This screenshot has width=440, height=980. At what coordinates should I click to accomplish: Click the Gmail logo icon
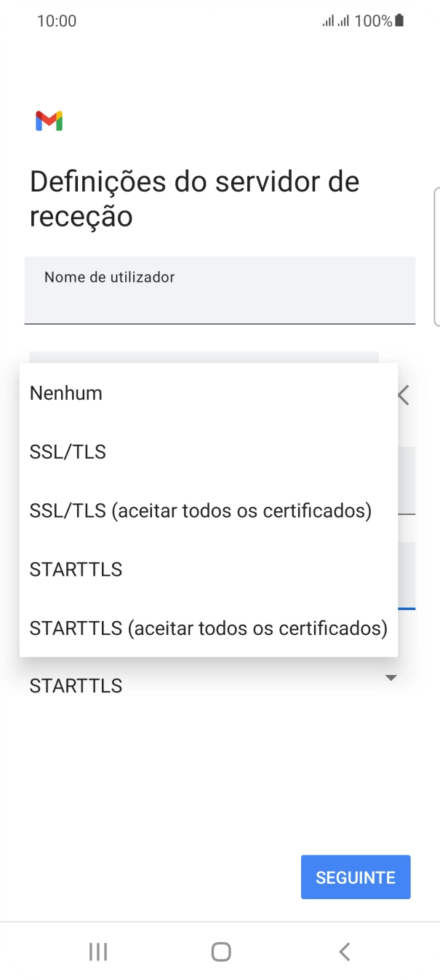click(48, 119)
